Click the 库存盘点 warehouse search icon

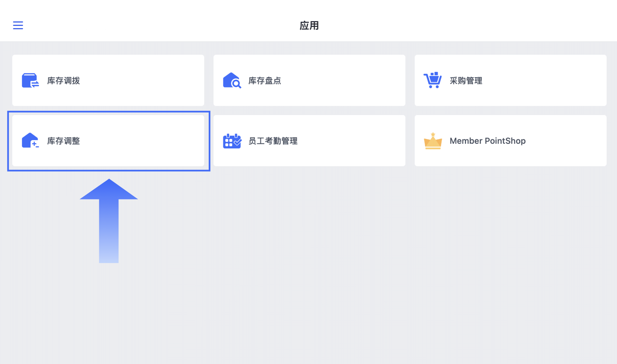pyautogui.click(x=232, y=80)
